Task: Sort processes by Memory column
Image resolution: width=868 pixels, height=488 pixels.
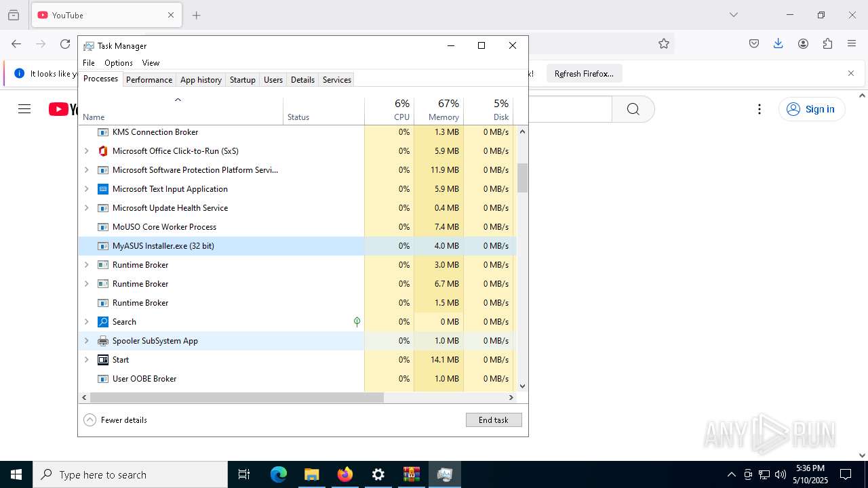Action: tap(439, 110)
